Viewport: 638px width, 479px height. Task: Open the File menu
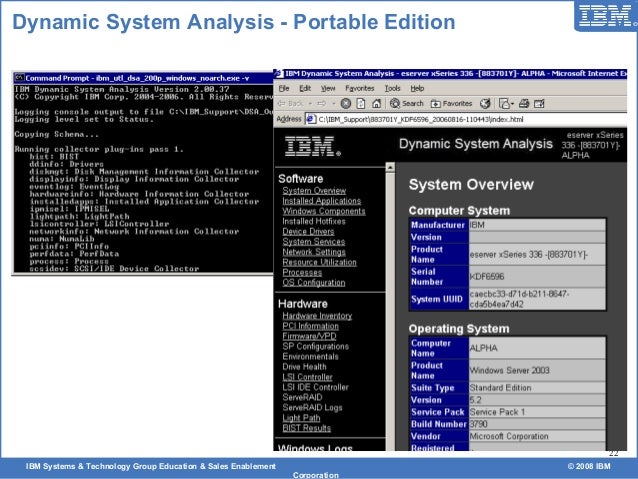[284, 88]
